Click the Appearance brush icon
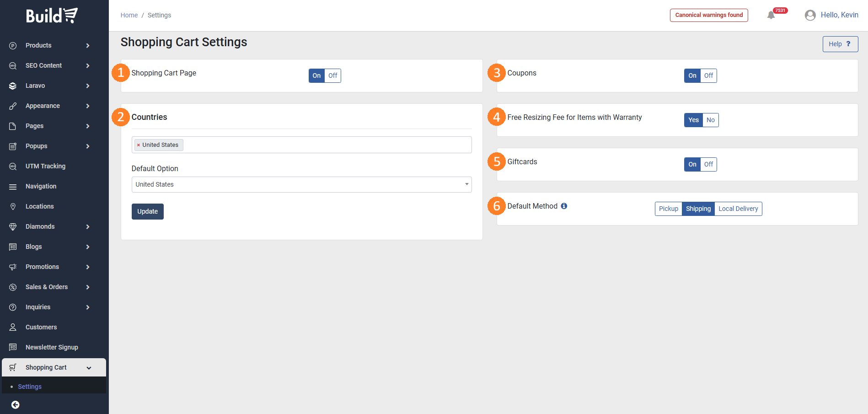 13,106
